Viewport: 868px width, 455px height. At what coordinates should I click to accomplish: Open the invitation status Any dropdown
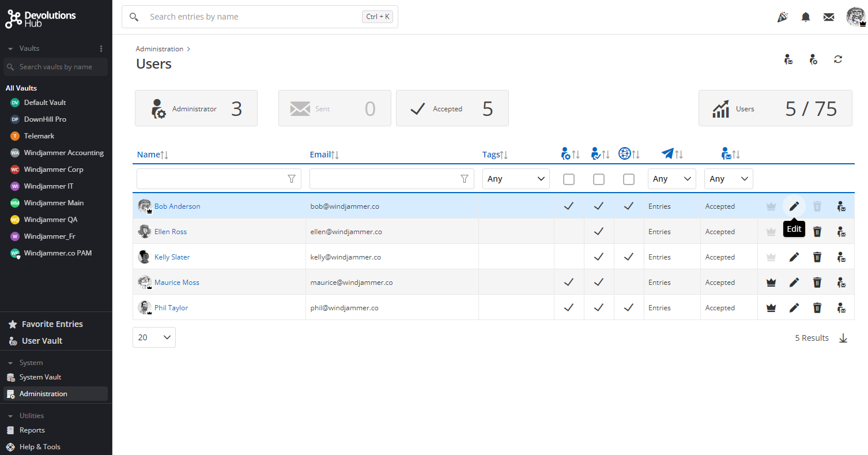pyautogui.click(x=729, y=179)
